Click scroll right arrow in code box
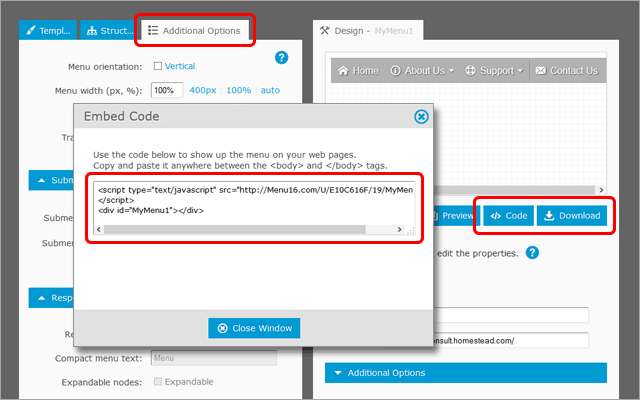640x400 pixels. (400, 229)
